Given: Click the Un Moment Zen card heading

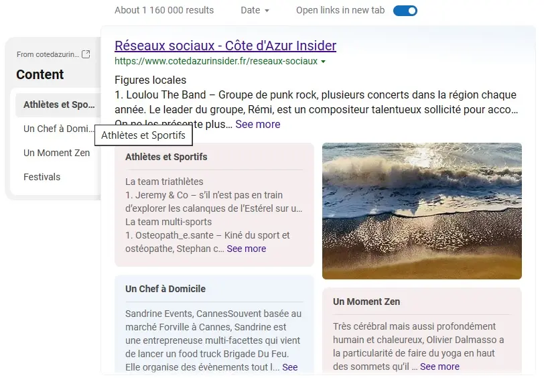Looking at the screenshot, I should pyautogui.click(x=366, y=302).
